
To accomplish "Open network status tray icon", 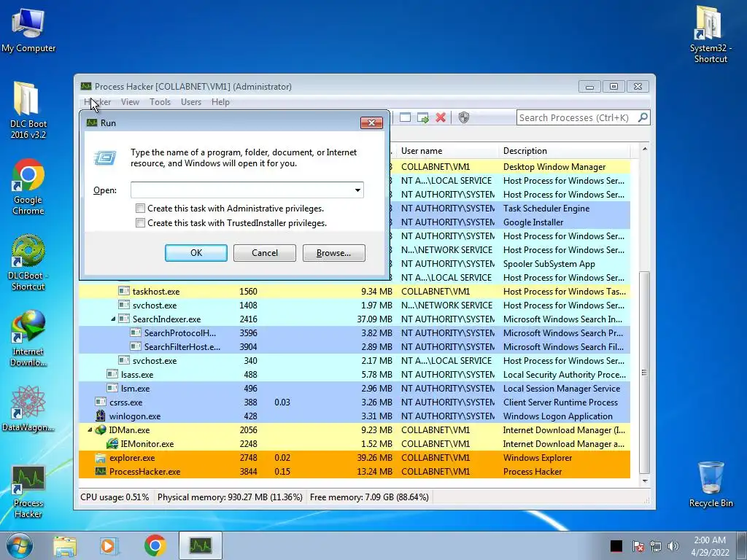I will [x=656, y=546].
